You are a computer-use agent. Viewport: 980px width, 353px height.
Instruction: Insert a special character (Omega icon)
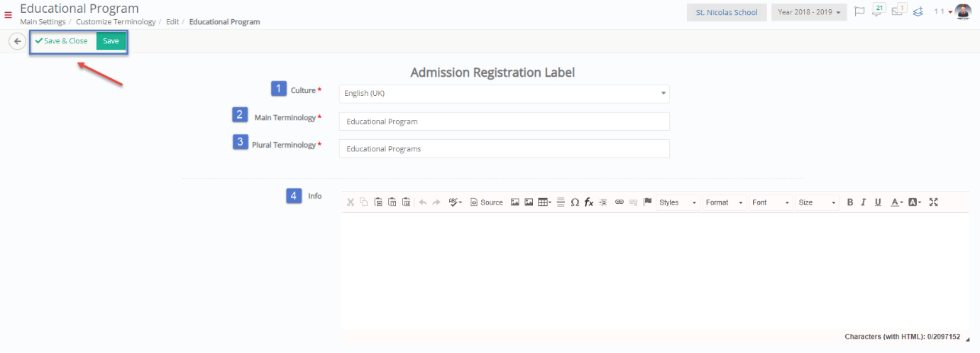click(575, 202)
